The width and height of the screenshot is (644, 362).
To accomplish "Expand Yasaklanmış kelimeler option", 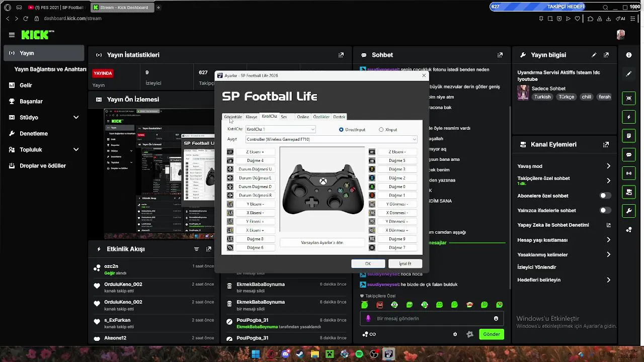I will pos(608,254).
